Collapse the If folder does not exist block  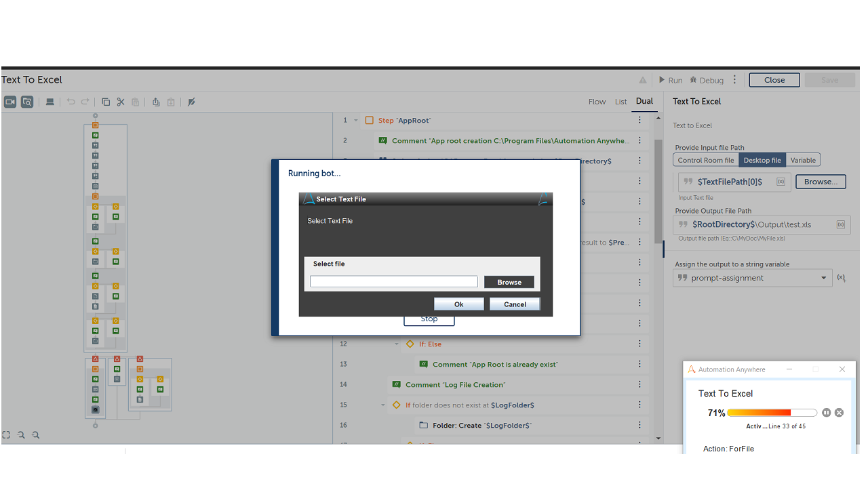tap(383, 405)
